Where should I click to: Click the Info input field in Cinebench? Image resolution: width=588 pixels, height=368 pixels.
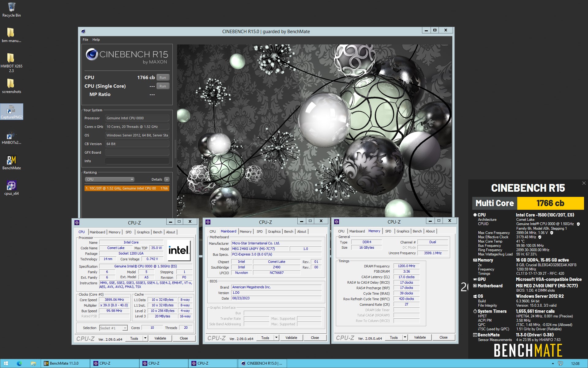(137, 161)
